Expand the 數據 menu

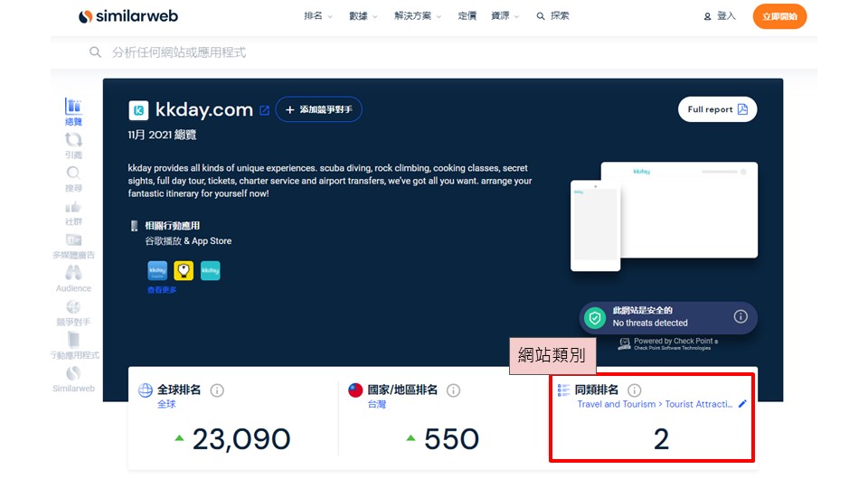[363, 16]
